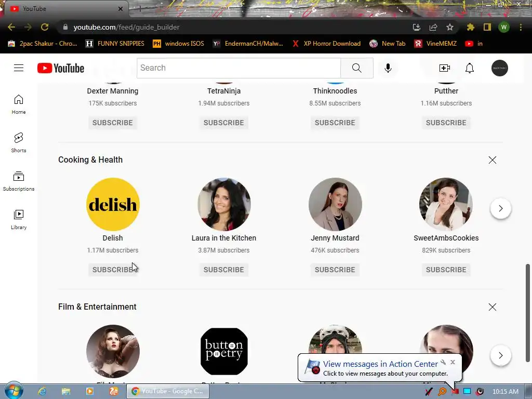The height and width of the screenshot is (399, 532).
Task: Click the search magnifier button
Action: (356, 68)
